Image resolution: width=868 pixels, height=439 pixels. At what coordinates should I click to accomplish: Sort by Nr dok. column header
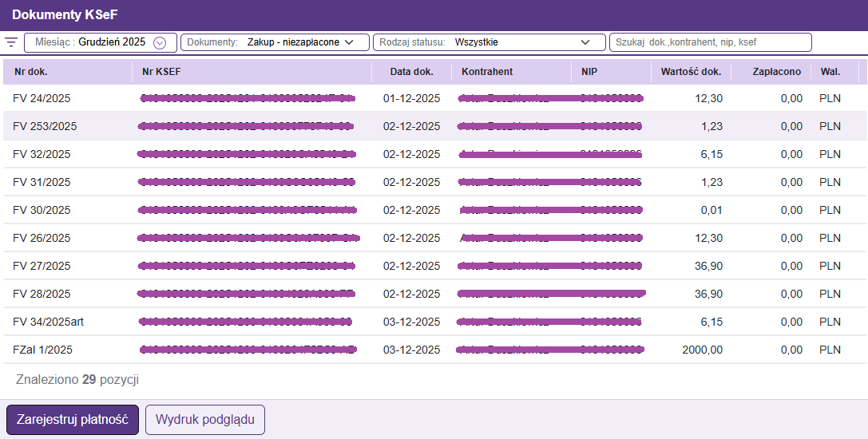pyautogui.click(x=31, y=72)
